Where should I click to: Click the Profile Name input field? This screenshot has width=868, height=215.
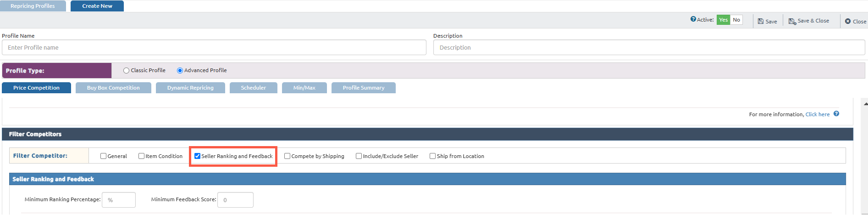click(214, 47)
